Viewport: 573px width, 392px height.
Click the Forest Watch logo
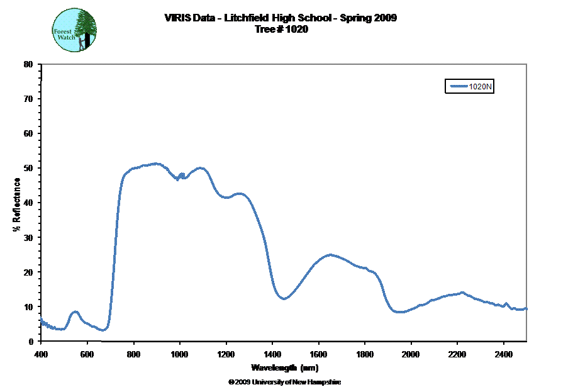(75, 30)
